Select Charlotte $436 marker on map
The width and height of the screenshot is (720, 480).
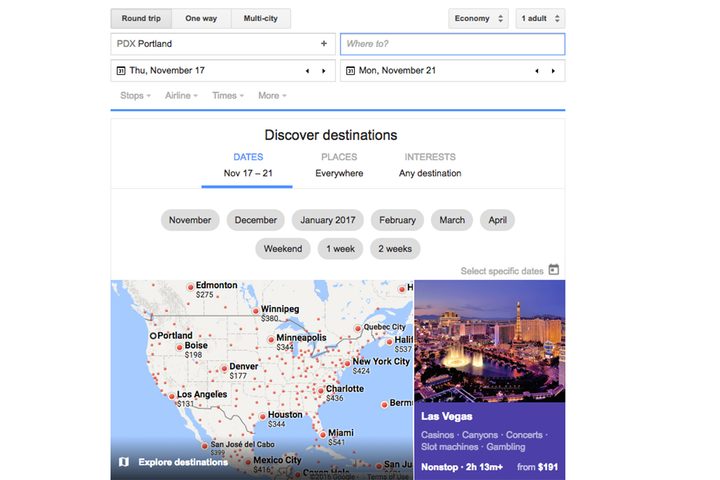pos(321,391)
